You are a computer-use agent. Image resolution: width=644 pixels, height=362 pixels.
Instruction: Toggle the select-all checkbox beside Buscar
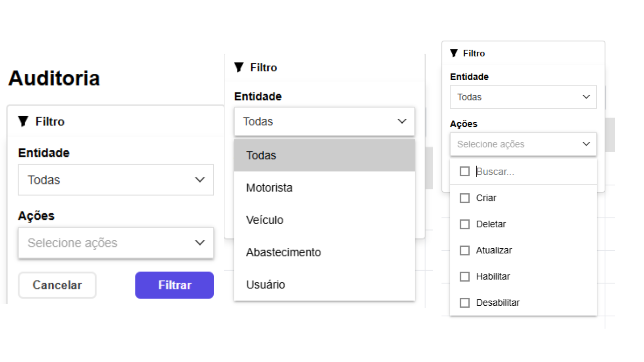[465, 172]
